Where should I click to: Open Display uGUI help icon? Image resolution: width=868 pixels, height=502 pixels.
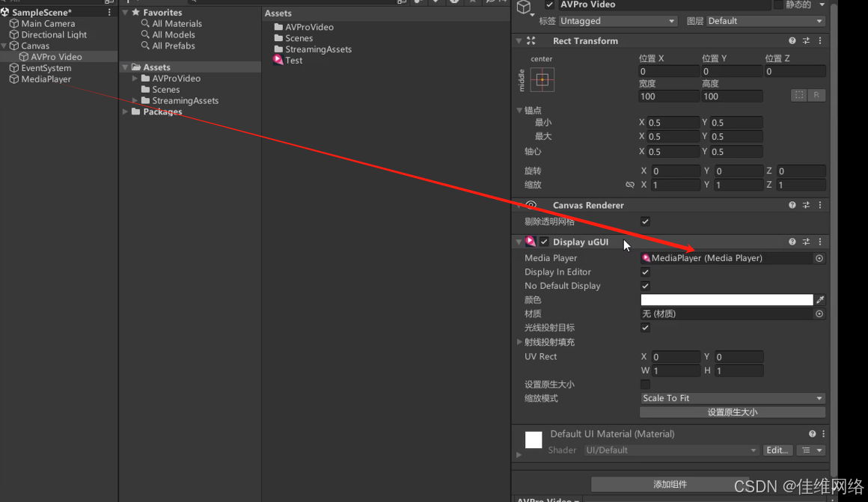pos(792,242)
